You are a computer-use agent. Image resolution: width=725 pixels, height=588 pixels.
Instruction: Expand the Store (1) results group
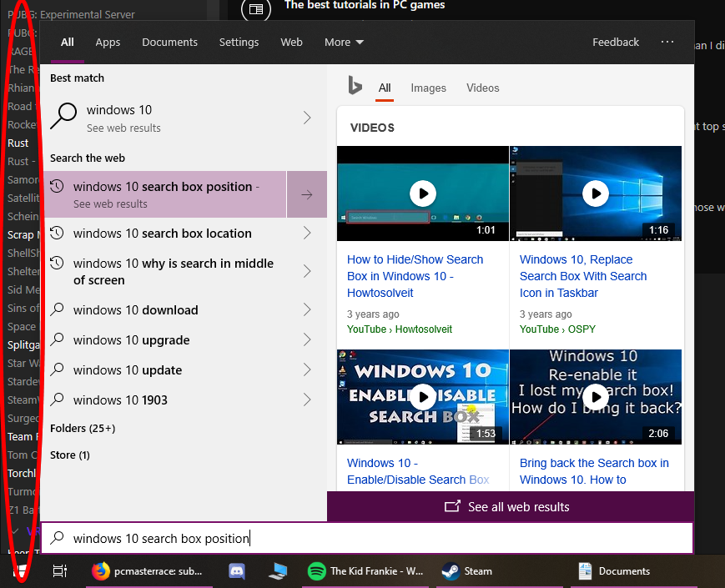(x=70, y=455)
